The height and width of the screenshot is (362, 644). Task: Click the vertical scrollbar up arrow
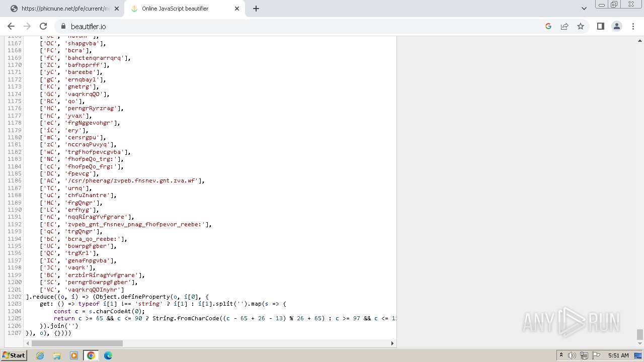(x=640, y=40)
